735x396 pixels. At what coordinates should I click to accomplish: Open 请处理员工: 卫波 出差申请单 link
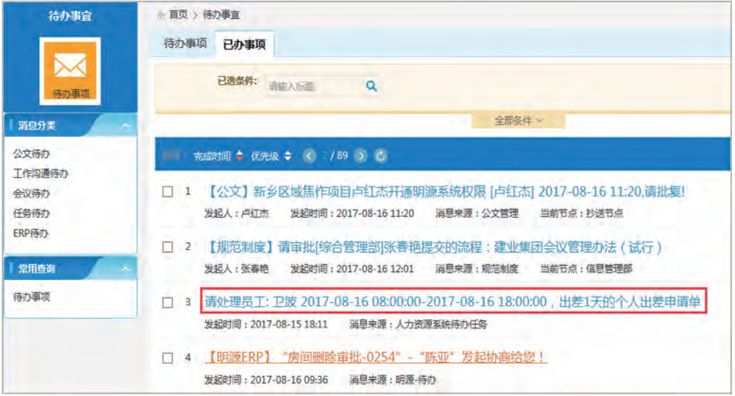click(452, 302)
